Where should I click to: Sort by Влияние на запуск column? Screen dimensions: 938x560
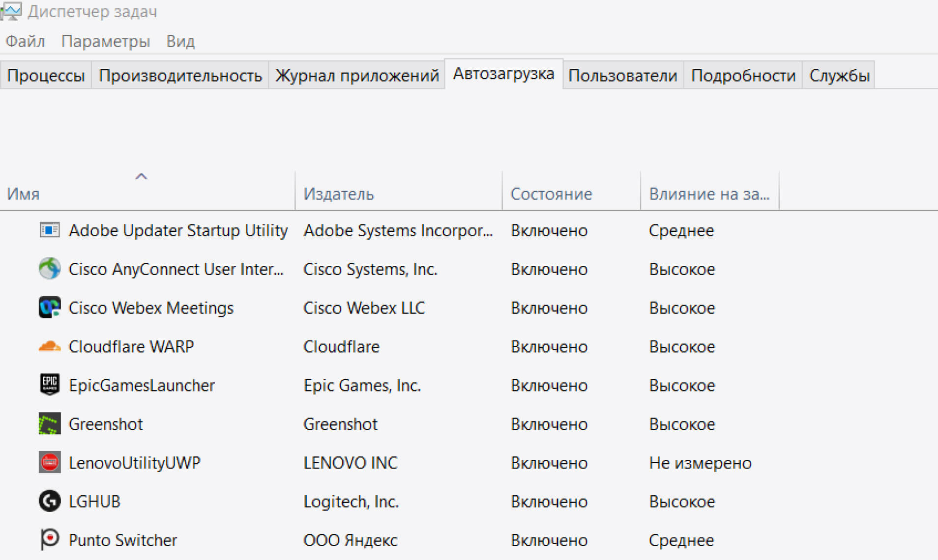coord(708,194)
